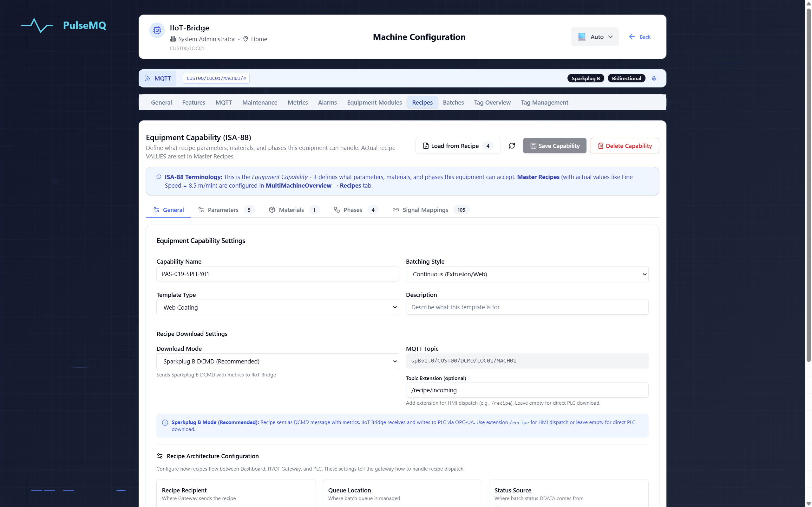Screen dimensions: 812x507
Task: Click the MQTT signal icon in topic bar
Action: coord(147,79)
